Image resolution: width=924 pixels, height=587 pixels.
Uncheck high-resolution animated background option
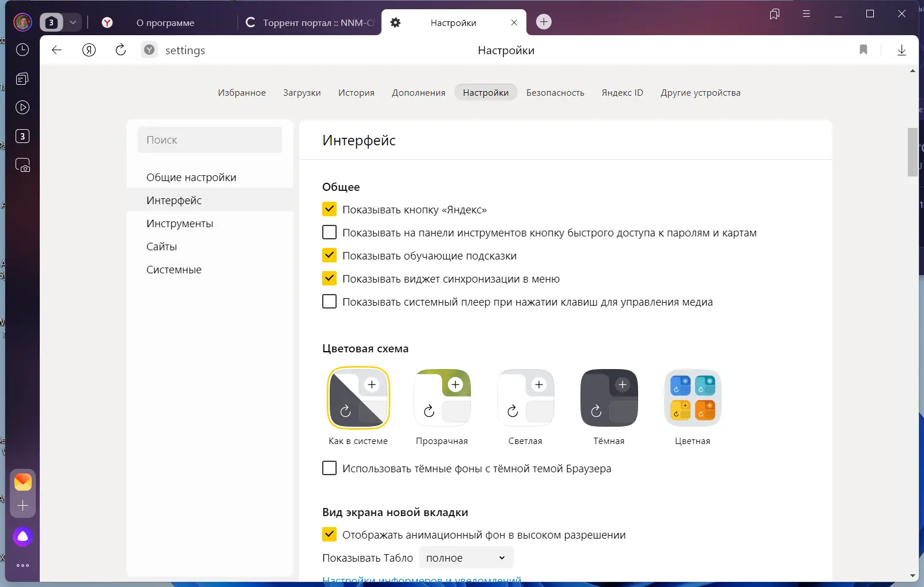[x=329, y=535]
